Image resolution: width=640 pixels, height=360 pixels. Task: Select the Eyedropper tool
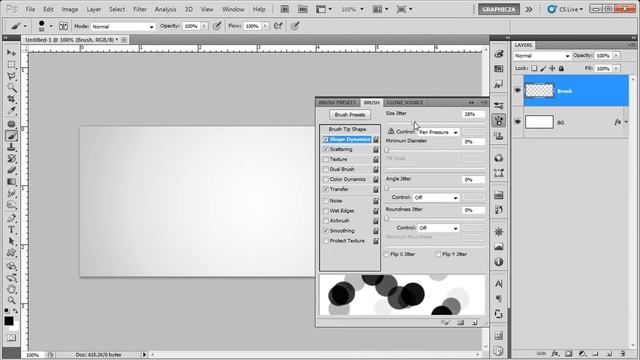tap(11, 110)
